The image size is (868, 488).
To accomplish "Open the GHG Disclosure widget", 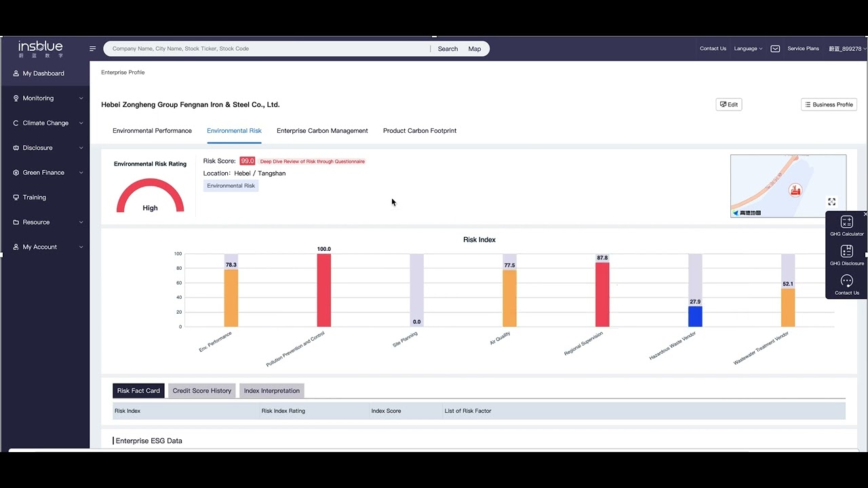I will coord(847,256).
